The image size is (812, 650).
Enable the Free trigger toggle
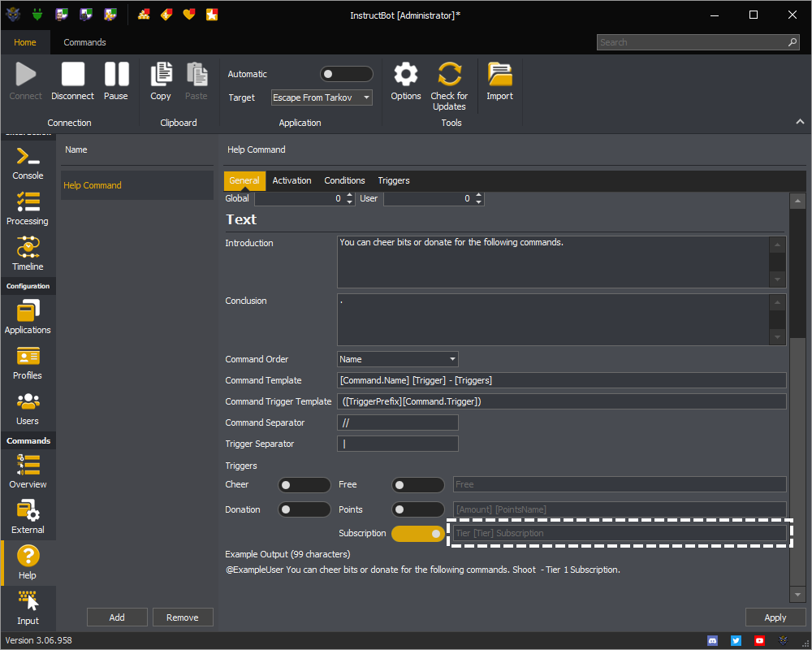click(418, 485)
